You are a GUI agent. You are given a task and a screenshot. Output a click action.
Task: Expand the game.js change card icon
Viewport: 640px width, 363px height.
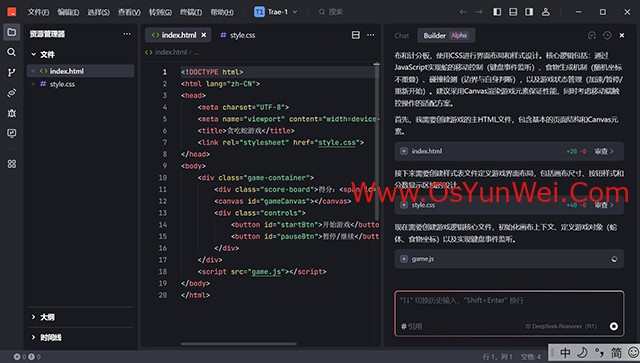point(404,259)
